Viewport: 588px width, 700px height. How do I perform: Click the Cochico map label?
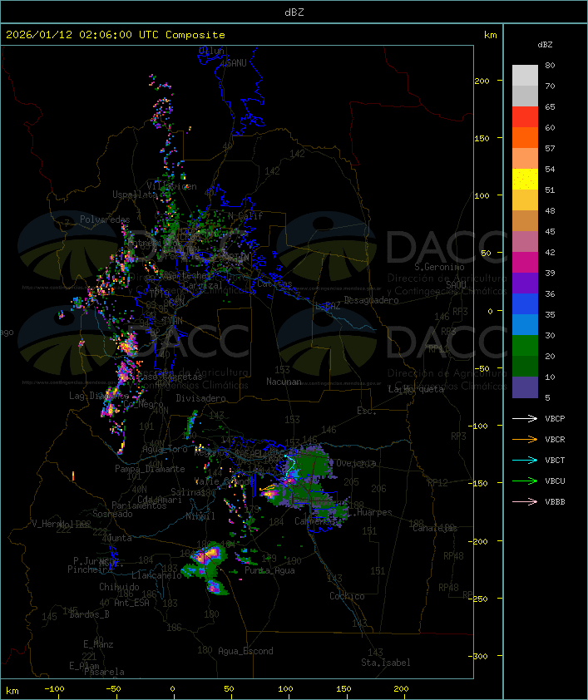347,596
